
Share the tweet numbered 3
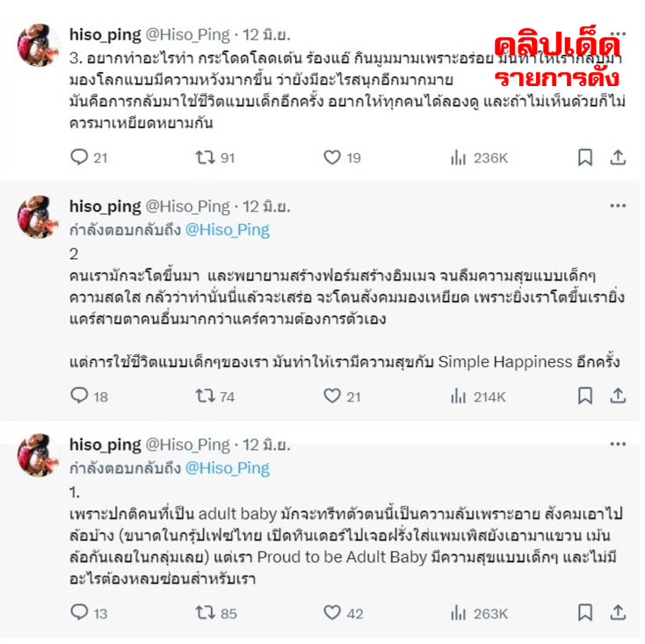click(x=618, y=157)
